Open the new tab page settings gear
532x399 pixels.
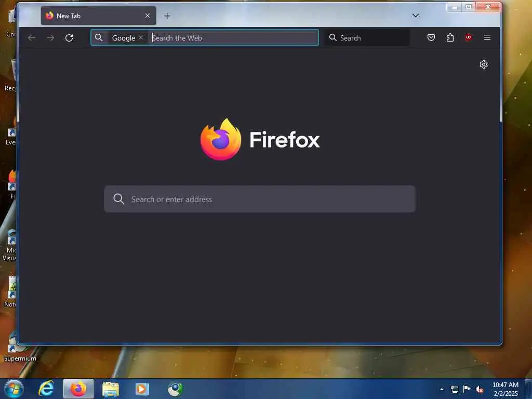click(484, 64)
